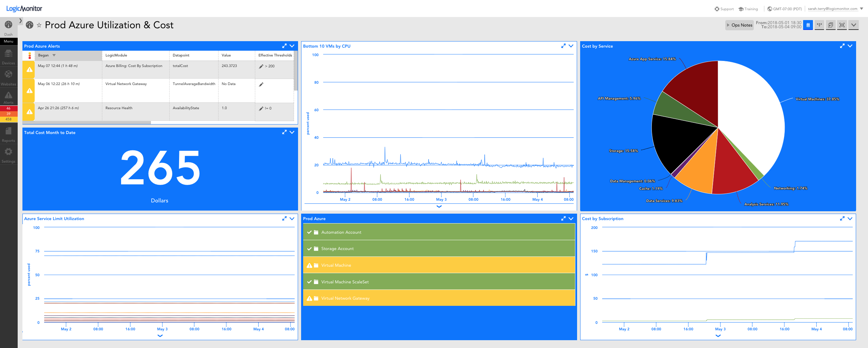The image size is (868, 348).
Task: Maximize the Prod Azure status widget
Action: pyautogui.click(x=563, y=218)
